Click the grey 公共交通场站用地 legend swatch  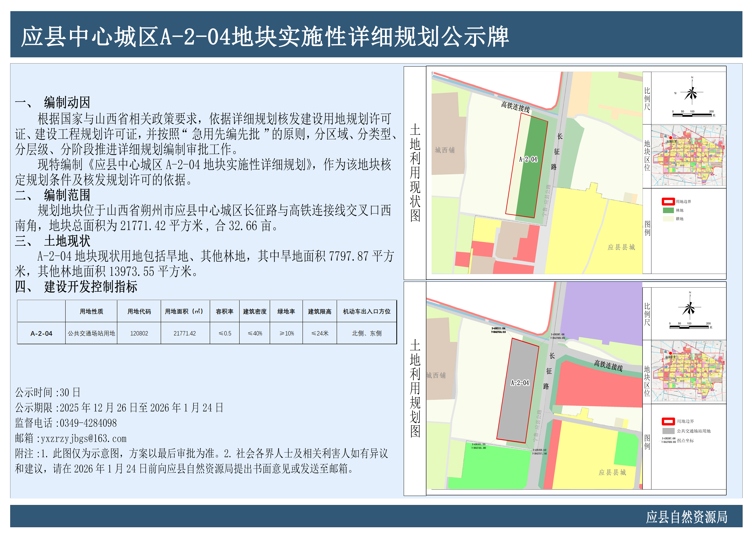668,431
